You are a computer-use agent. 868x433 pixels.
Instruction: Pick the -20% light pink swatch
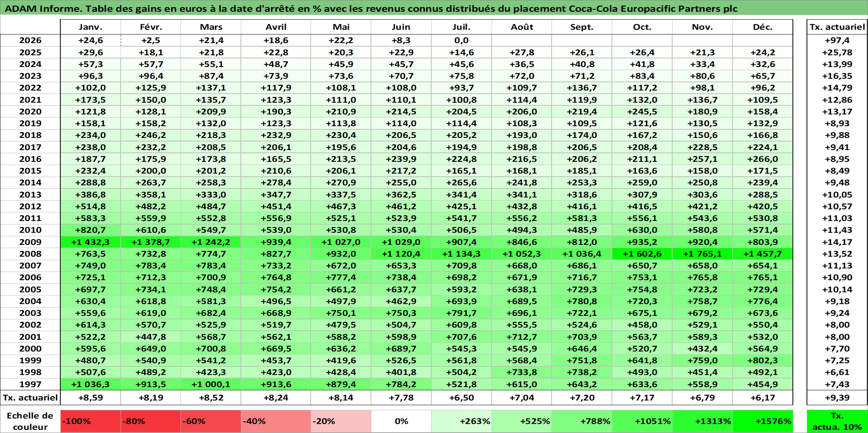(341, 421)
